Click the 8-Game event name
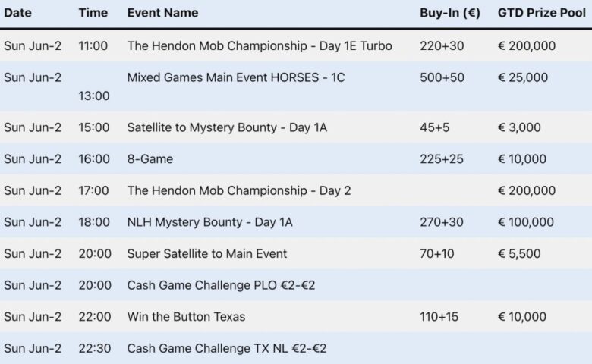The image size is (592, 364). tap(150, 159)
